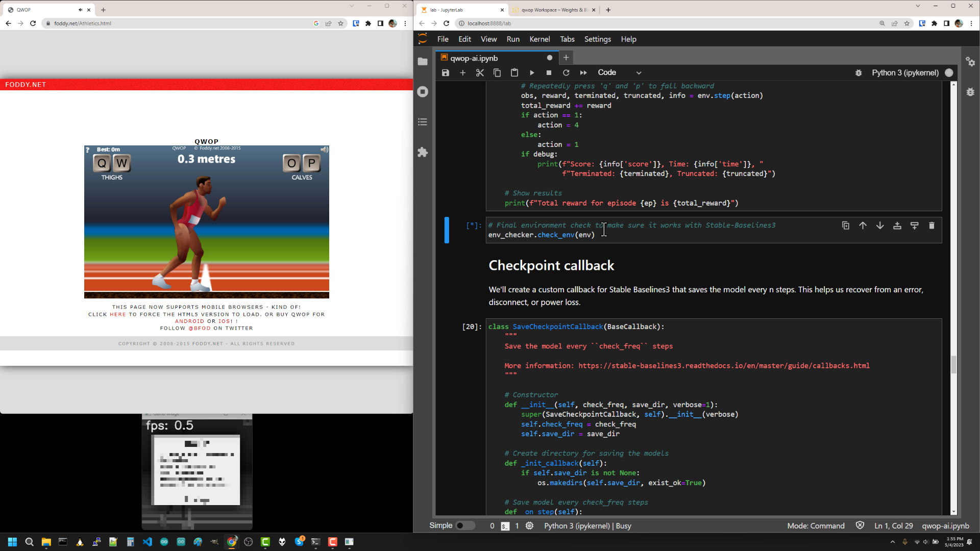Click the Python 3 (ipykernel) kernel selector

click(x=905, y=72)
